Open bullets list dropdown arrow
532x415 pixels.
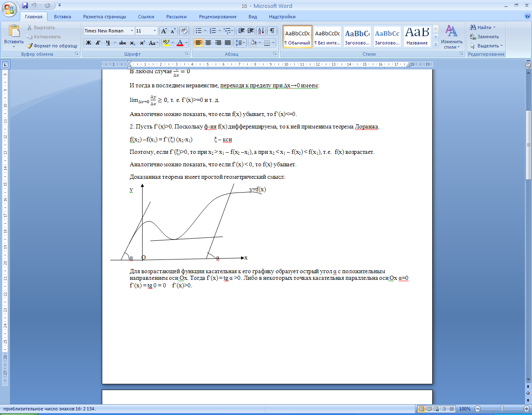205,31
